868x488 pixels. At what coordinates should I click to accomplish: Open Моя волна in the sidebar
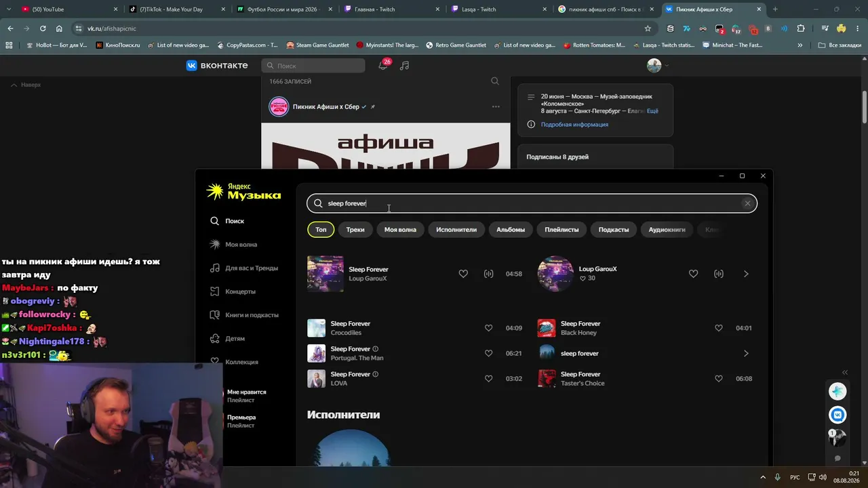[234, 245]
